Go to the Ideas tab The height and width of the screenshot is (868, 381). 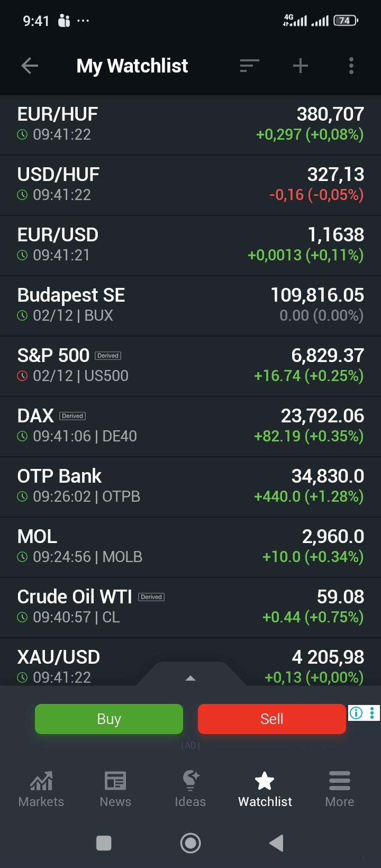tap(190, 789)
